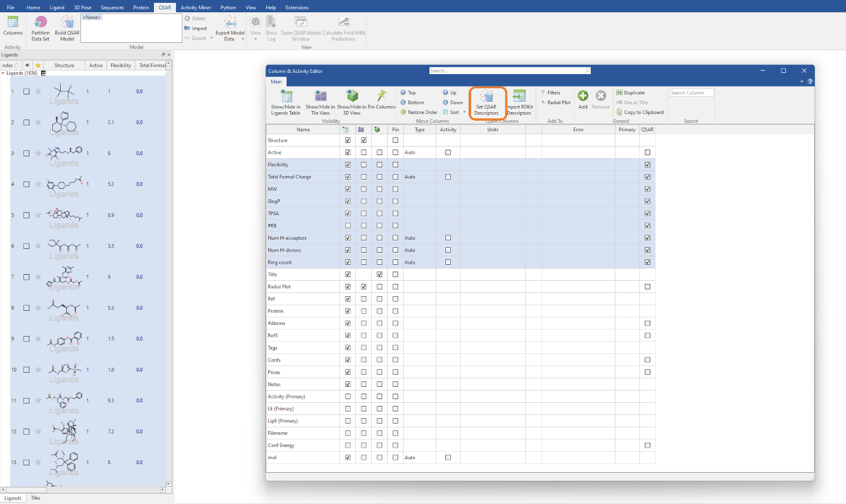
Task: Click the Pin Columns tool
Action: pos(382,99)
